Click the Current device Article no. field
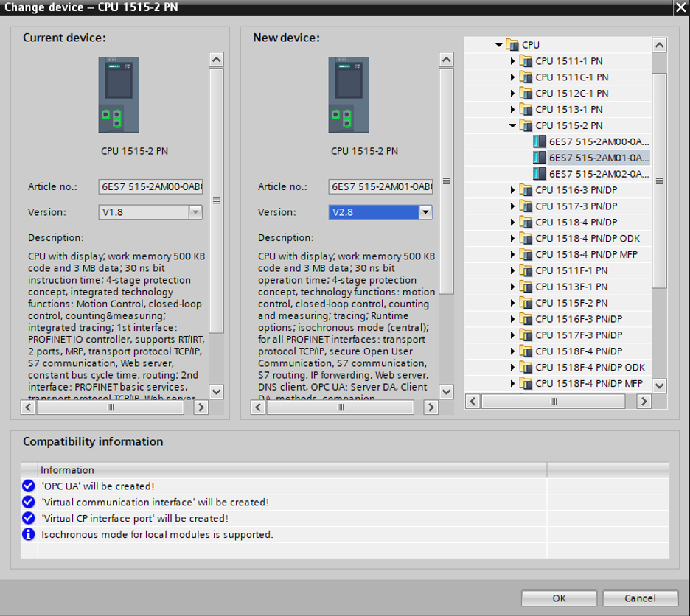Image resolution: width=690 pixels, height=616 pixels. click(x=150, y=186)
